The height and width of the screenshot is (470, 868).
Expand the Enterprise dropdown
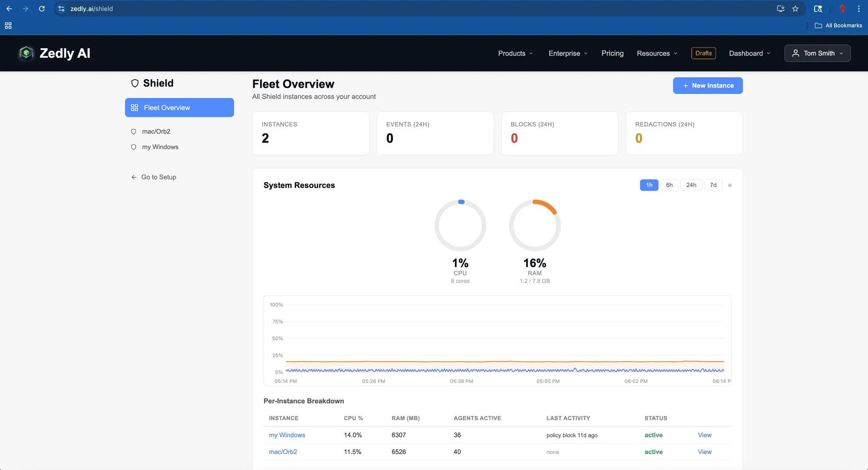pos(568,53)
